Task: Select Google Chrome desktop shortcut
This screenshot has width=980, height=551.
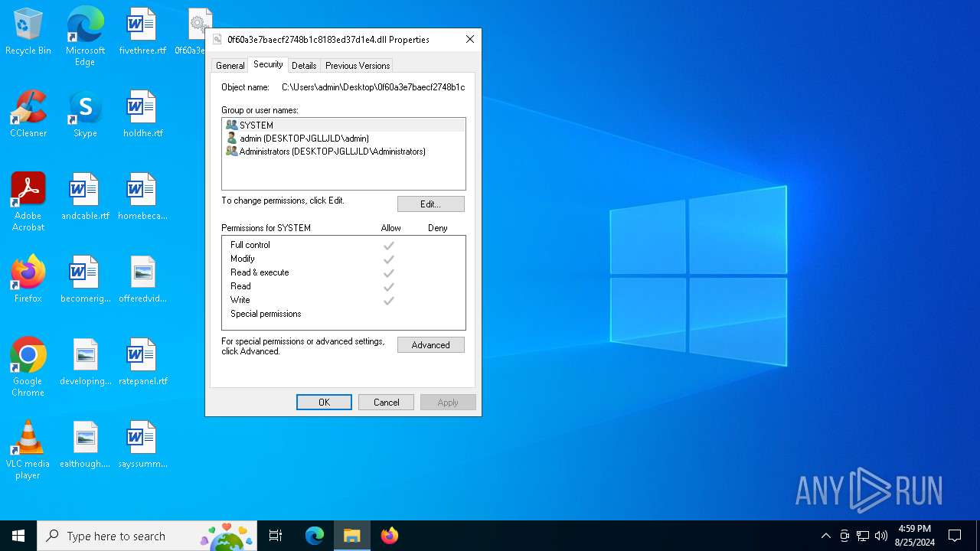Action: (28, 367)
